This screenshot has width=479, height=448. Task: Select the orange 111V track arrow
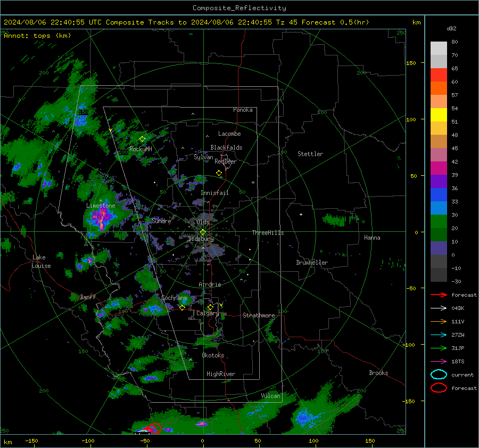[439, 321]
